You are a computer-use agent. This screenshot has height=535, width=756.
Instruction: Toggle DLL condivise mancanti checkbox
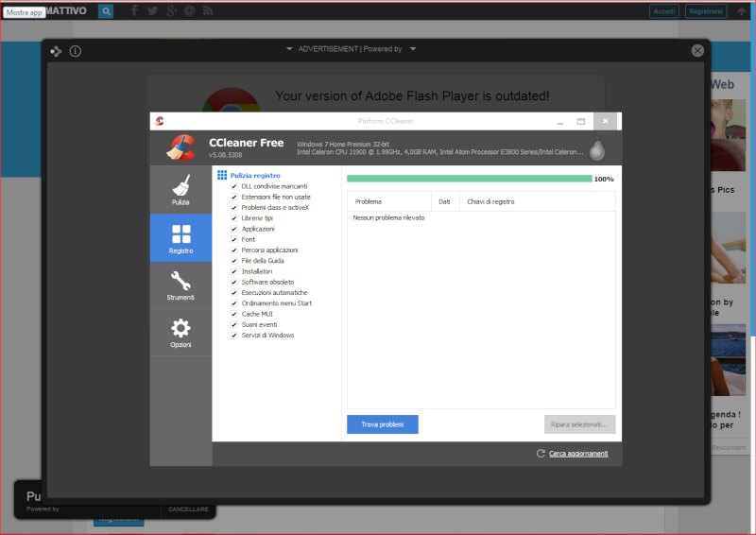click(x=233, y=186)
